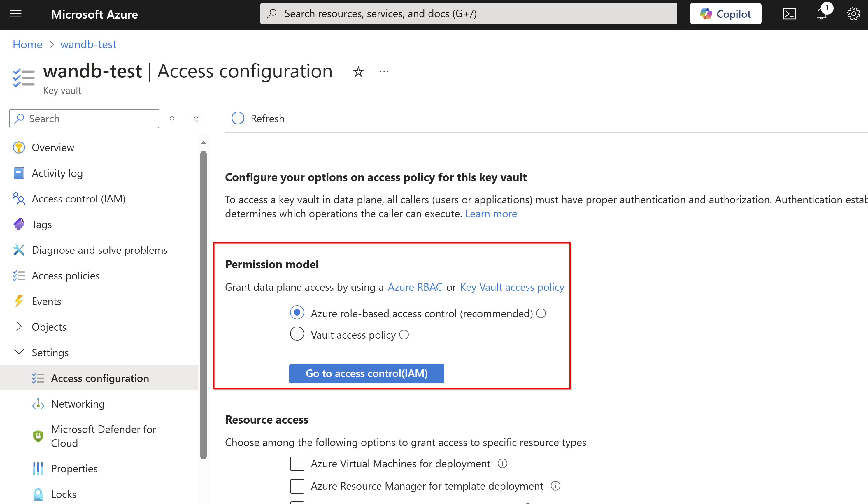Open the Azure portal hamburger menu
The height and width of the screenshot is (504, 868).
click(x=15, y=14)
